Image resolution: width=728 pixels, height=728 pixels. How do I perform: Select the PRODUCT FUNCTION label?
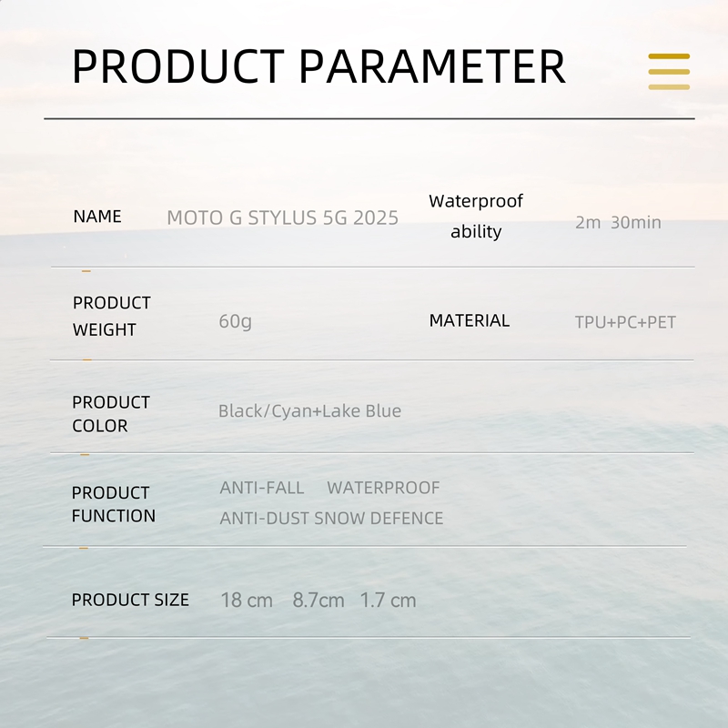coord(113,503)
